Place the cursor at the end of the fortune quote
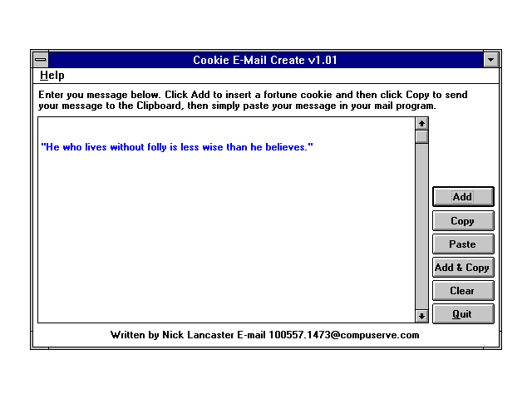The height and width of the screenshot is (399, 532). [x=314, y=147]
